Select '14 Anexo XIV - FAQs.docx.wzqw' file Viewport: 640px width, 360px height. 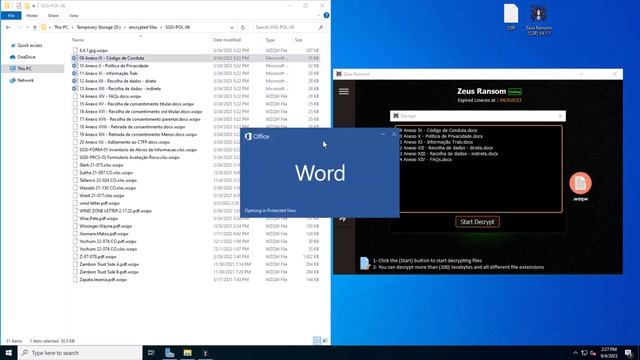[x=110, y=96]
